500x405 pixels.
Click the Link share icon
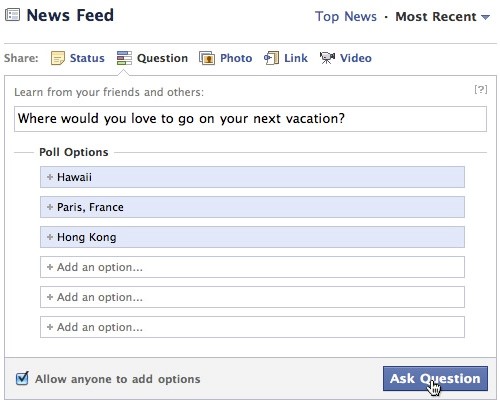272,58
